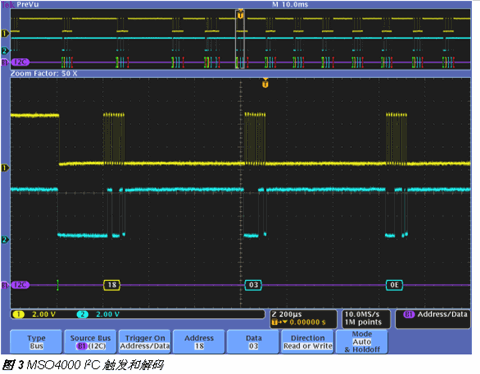Open the Direction Read or Write menu
This screenshot has height=374, width=480.
307,342
